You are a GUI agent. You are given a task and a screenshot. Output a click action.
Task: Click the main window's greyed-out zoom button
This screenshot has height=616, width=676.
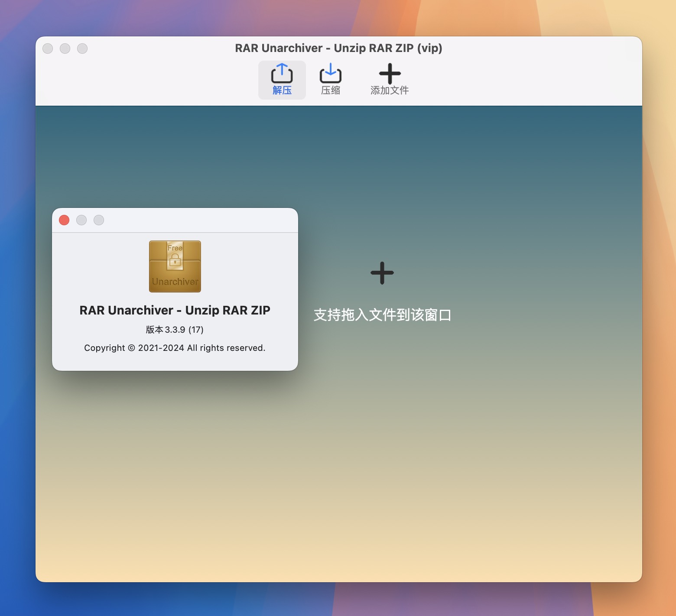click(x=82, y=49)
